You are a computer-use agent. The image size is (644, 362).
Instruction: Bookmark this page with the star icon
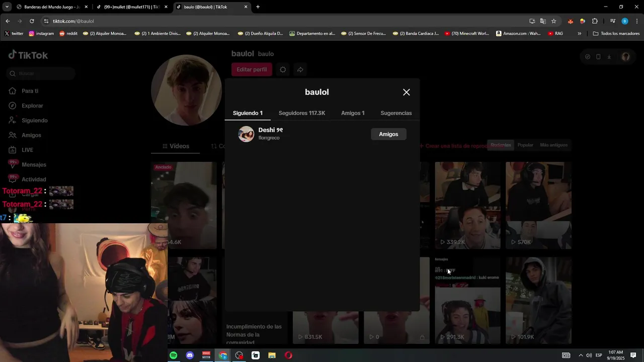click(553, 21)
